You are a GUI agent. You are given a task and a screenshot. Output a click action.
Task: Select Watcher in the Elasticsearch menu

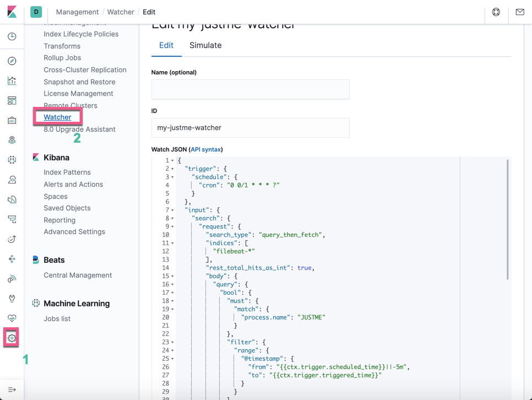(x=57, y=117)
